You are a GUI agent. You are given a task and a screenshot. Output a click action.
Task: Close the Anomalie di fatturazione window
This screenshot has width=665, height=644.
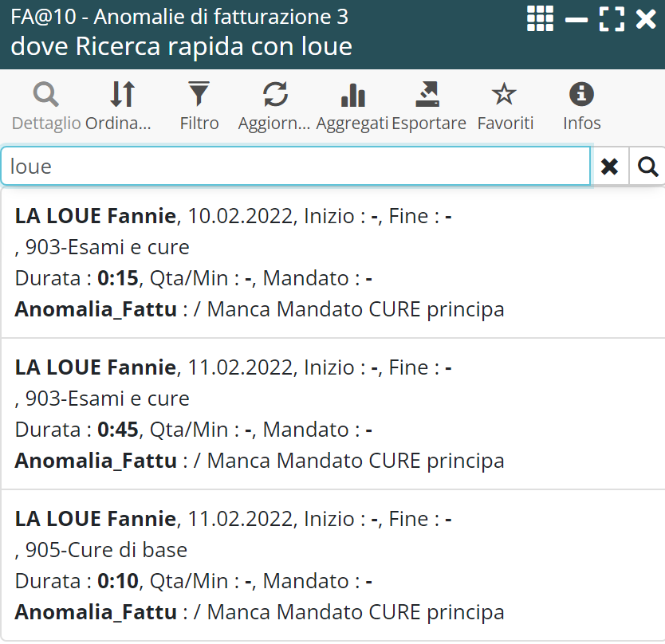[x=646, y=18]
